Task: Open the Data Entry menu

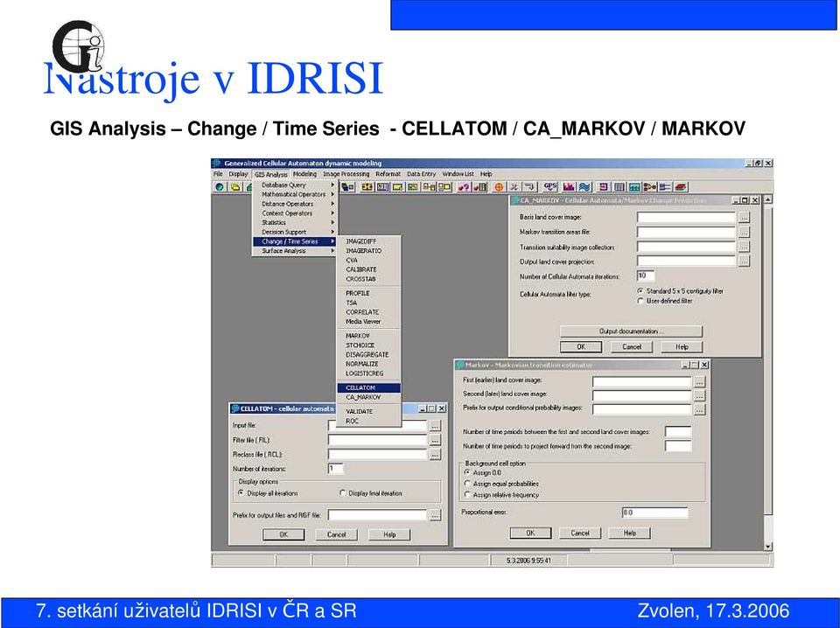Action: 421,174
